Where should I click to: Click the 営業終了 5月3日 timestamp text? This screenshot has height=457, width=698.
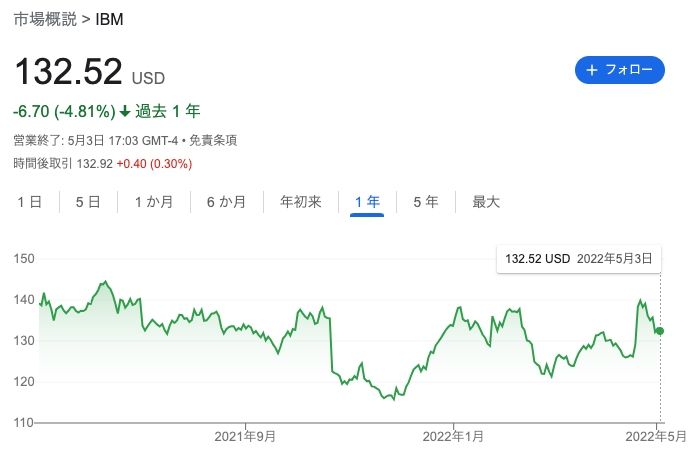tap(95, 141)
